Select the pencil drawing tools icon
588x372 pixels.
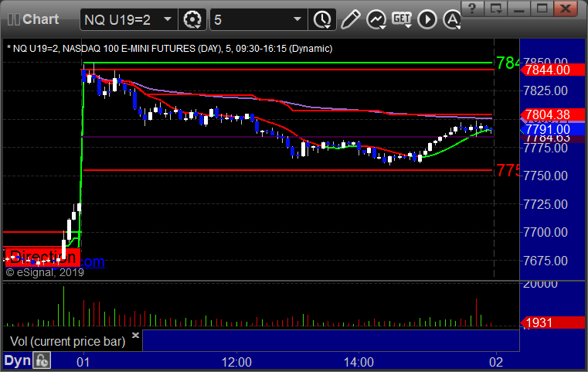[x=351, y=19]
